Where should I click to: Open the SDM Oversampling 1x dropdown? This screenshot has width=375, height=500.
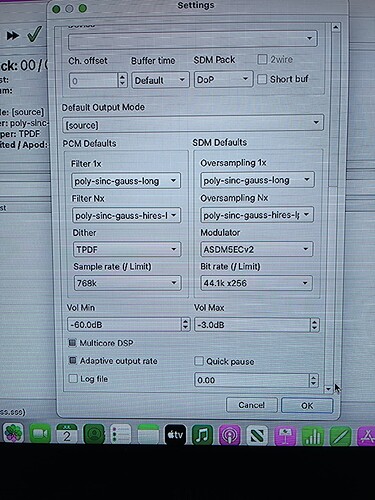257,180
